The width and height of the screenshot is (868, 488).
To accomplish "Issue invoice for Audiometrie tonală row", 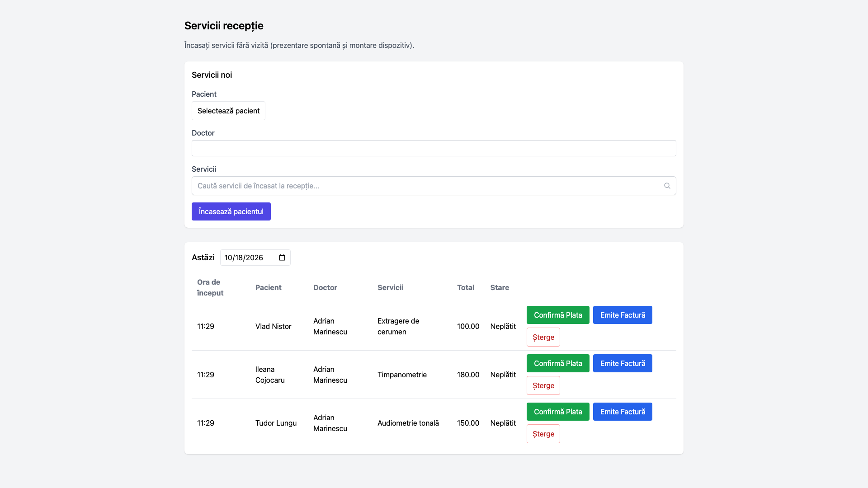I will click(x=623, y=412).
